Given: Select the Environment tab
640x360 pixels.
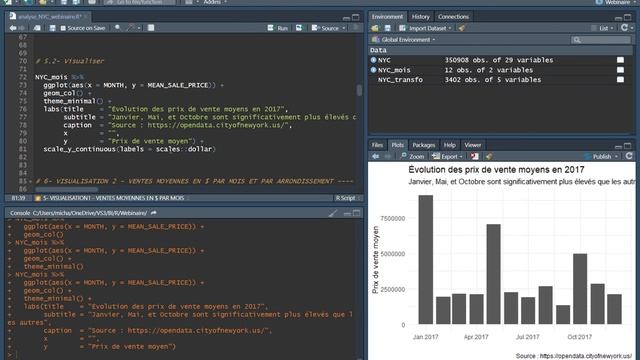Looking at the screenshot, I should pos(387,17).
